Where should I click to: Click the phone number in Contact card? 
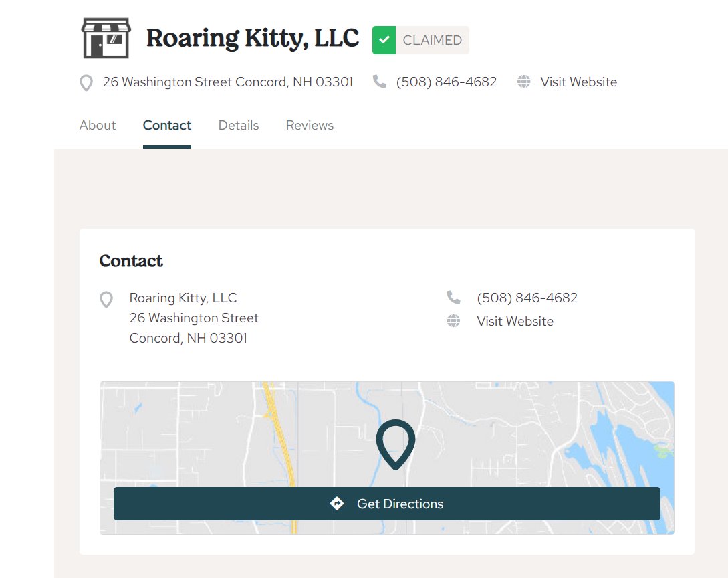tap(527, 298)
